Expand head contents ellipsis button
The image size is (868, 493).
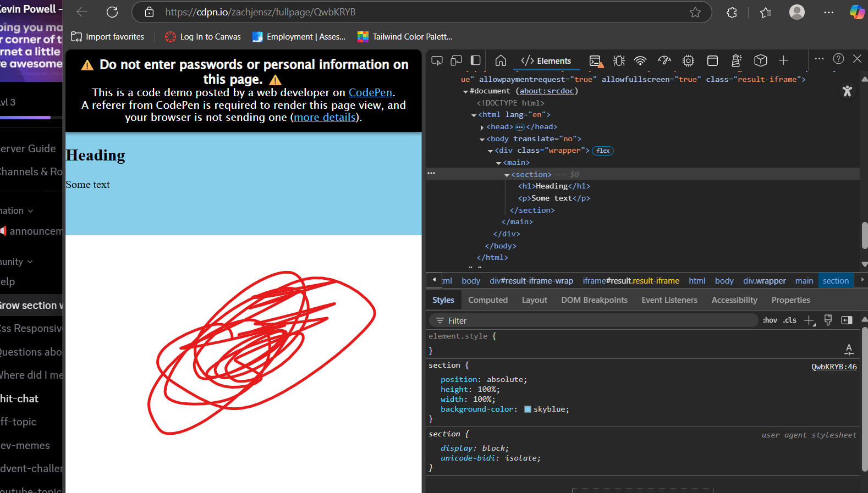519,127
